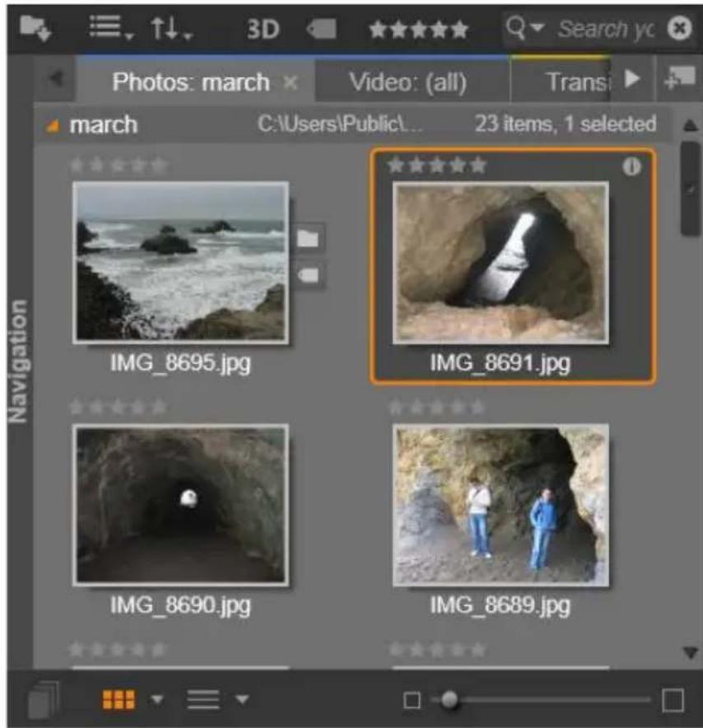Set star rating on IMG_8690.jpg
703x728 pixels.
(118, 407)
